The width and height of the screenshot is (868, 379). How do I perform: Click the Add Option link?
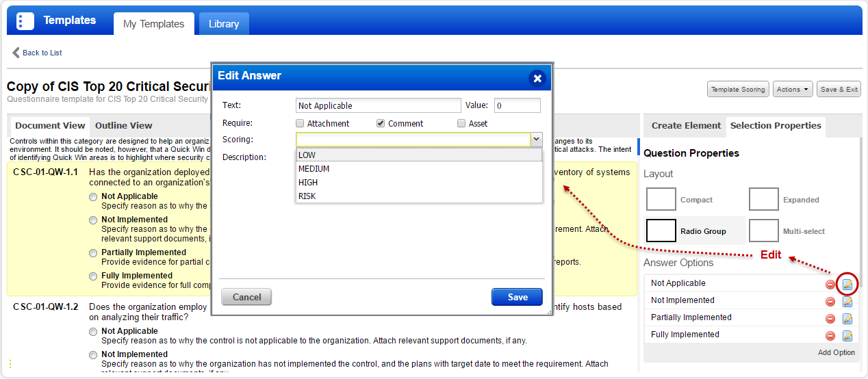coord(836,352)
